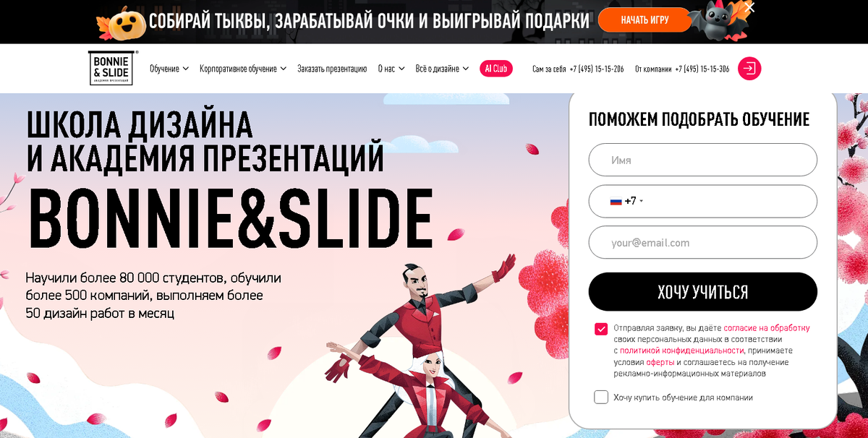Open the pink login arrow icon
Viewport: 868px width, 438px height.
tap(749, 69)
